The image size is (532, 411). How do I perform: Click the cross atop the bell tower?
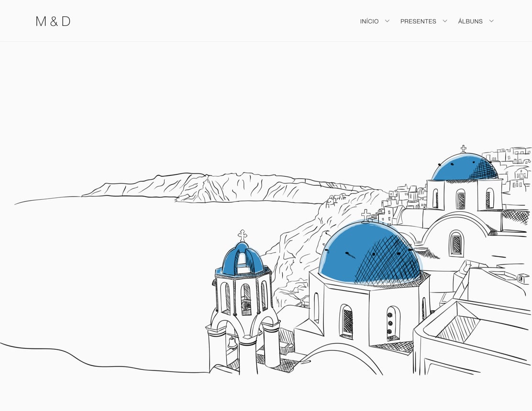(x=243, y=235)
